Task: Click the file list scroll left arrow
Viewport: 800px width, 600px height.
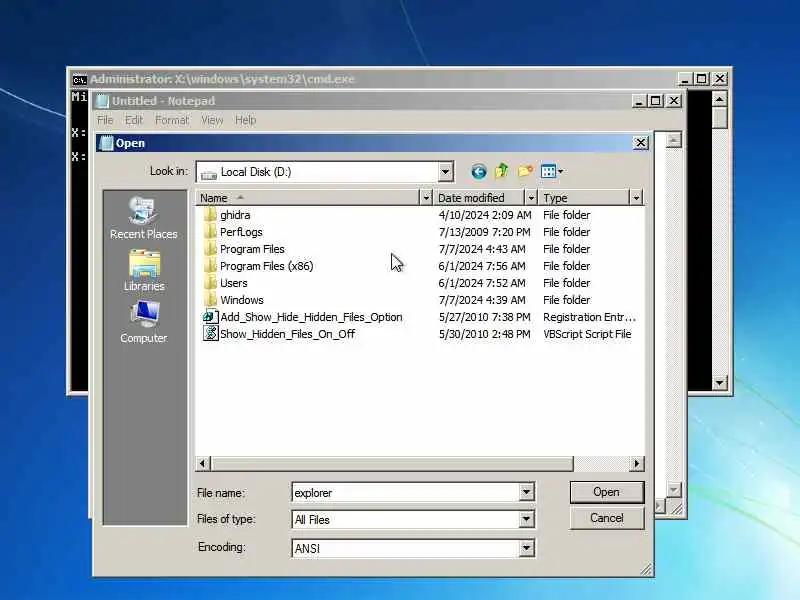Action: tap(203, 463)
